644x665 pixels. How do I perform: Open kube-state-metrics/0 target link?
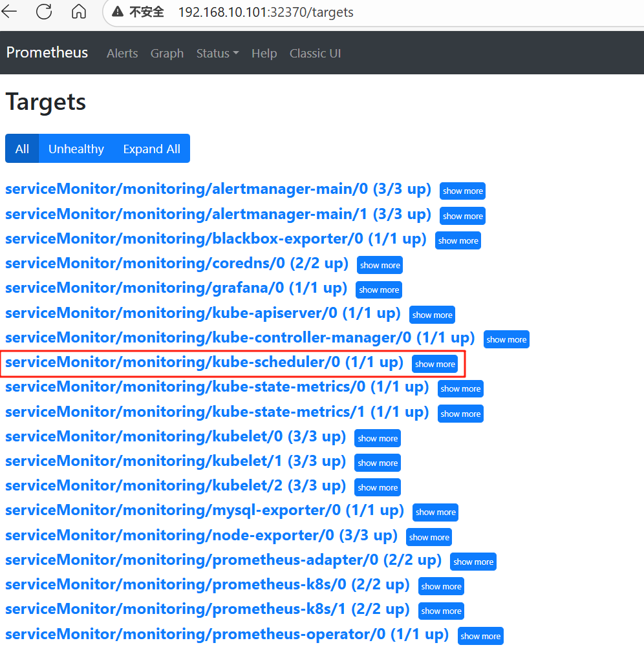[x=217, y=386]
